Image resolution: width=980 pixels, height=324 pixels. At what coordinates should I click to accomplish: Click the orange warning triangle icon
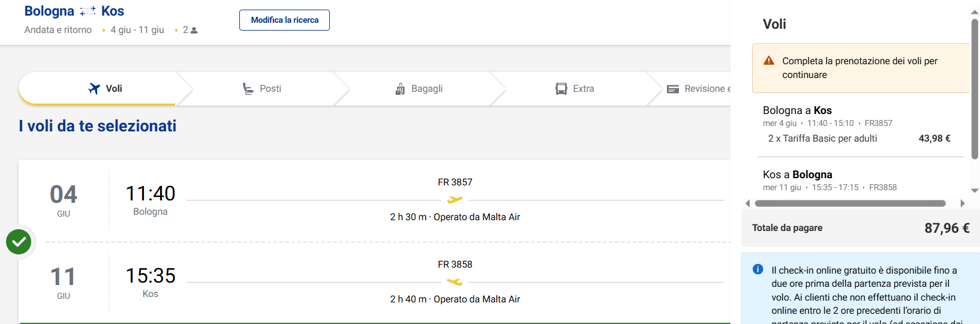point(769,61)
